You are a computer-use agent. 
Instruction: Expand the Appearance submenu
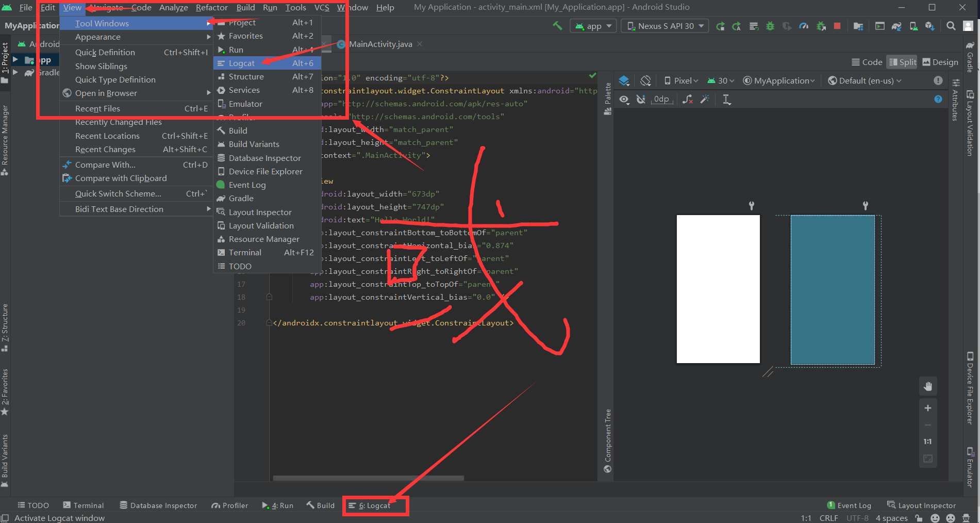point(137,37)
